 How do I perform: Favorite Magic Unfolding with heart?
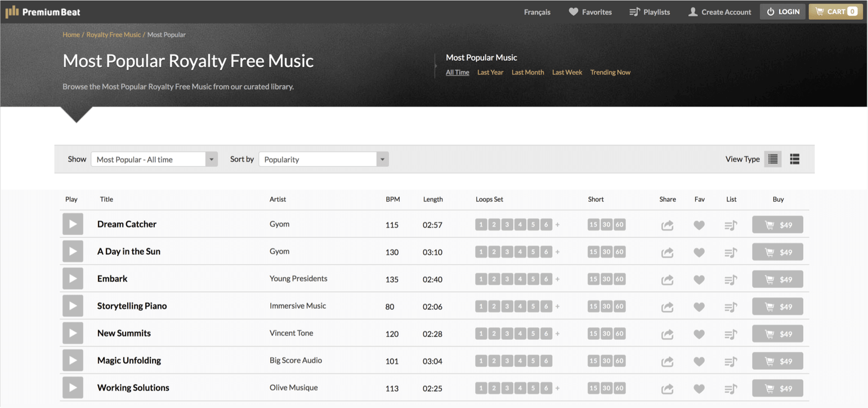pyautogui.click(x=699, y=361)
